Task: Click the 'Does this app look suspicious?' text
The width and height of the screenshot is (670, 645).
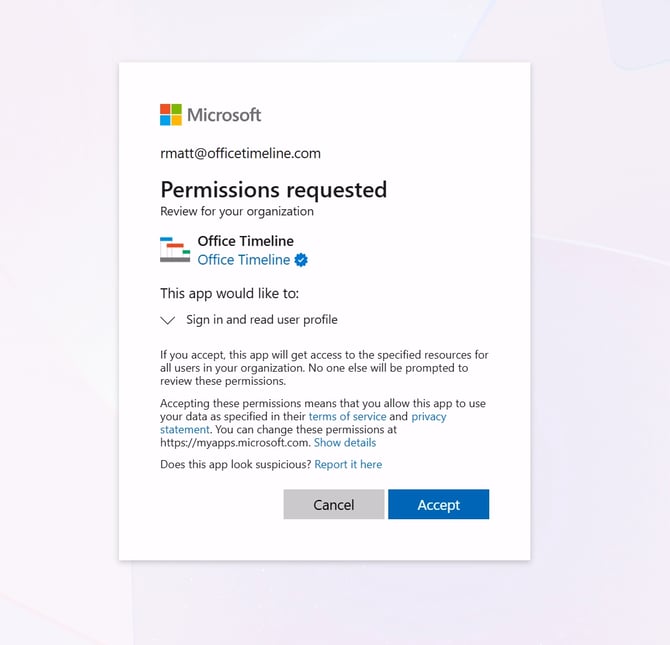Action: coord(235,464)
